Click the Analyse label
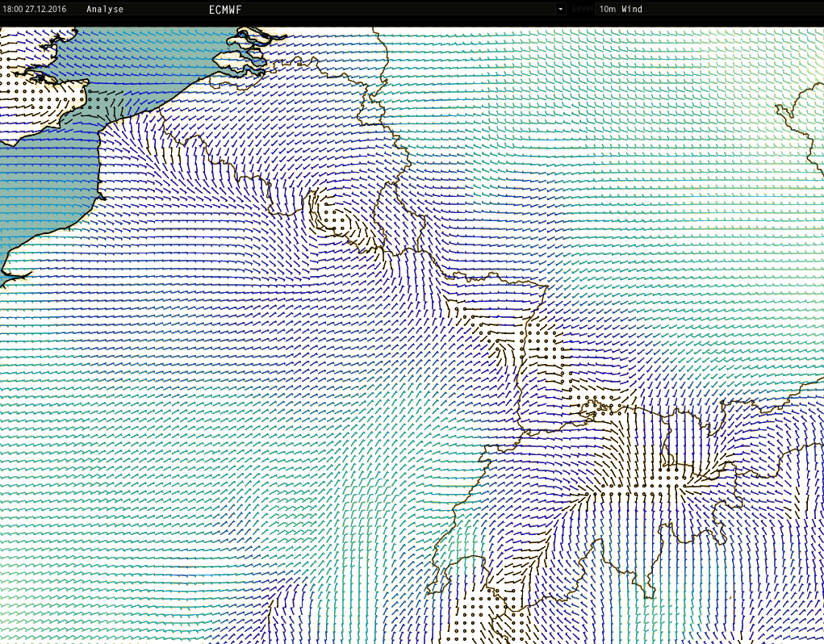 105,9
